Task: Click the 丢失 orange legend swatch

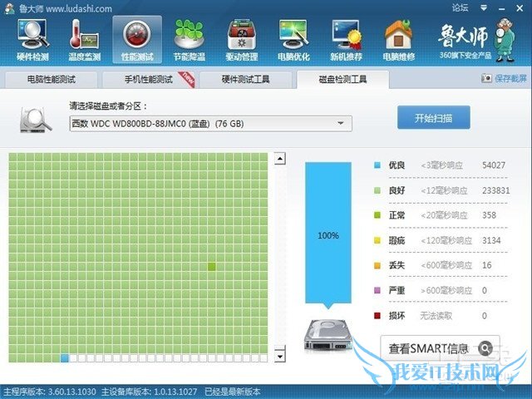Action: tap(377, 265)
